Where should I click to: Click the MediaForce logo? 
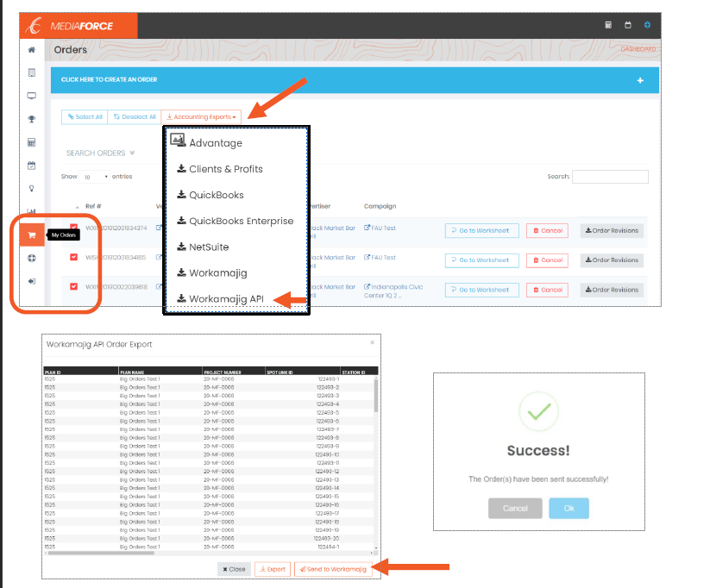pyautogui.click(x=79, y=26)
